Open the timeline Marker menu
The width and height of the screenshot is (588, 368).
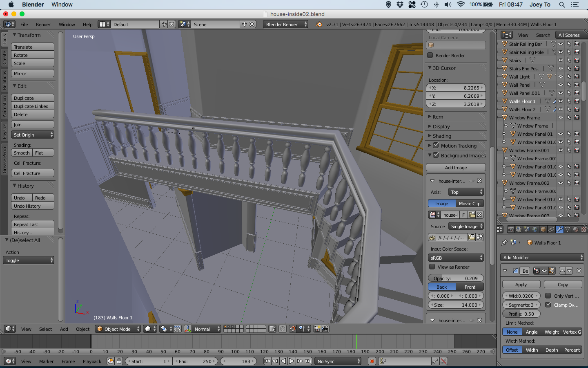47,361
